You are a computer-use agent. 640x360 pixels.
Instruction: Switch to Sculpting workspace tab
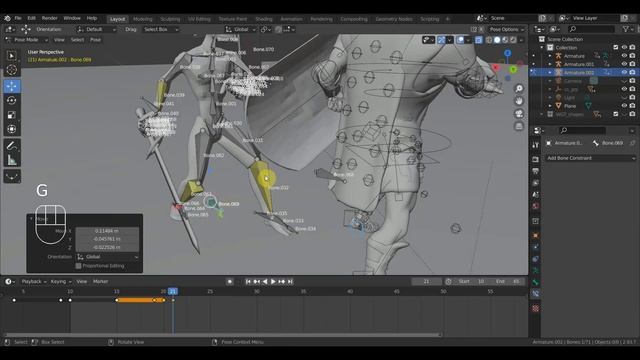[170, 19]
